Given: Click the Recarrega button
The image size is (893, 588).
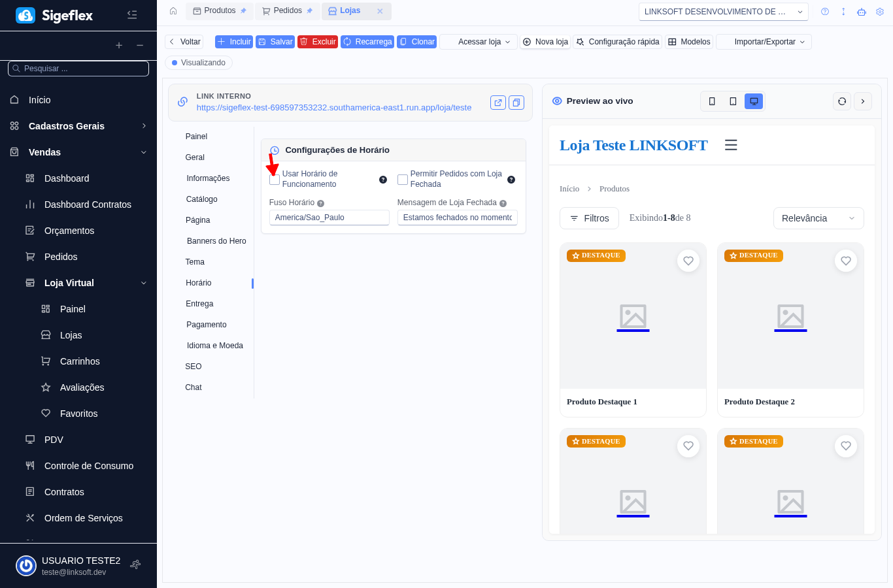Looking at the screenshot, I should click(367, 42).
